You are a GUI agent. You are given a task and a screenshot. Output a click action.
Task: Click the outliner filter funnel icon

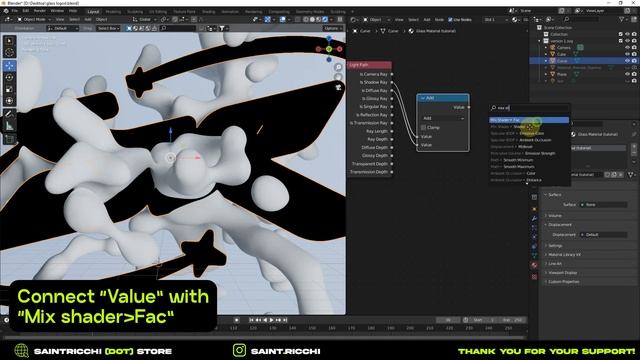click(x=622, y=19)
